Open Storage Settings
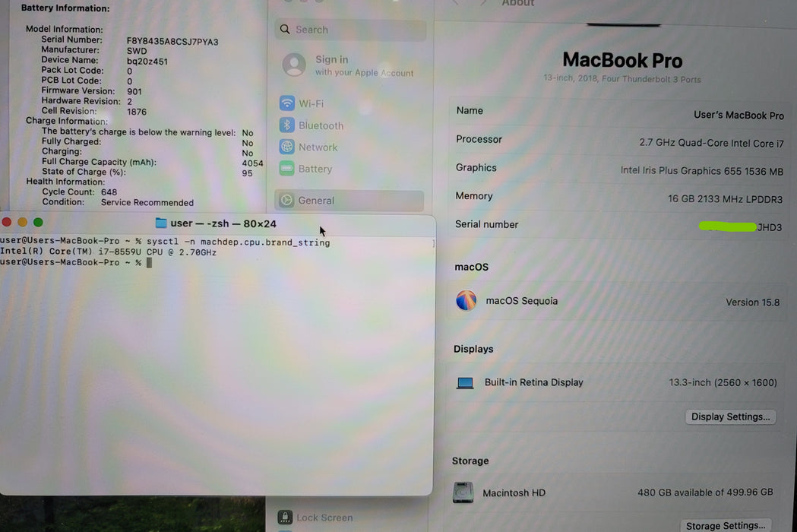Viewport: 797px width, 532px height. tap(726, 525)
